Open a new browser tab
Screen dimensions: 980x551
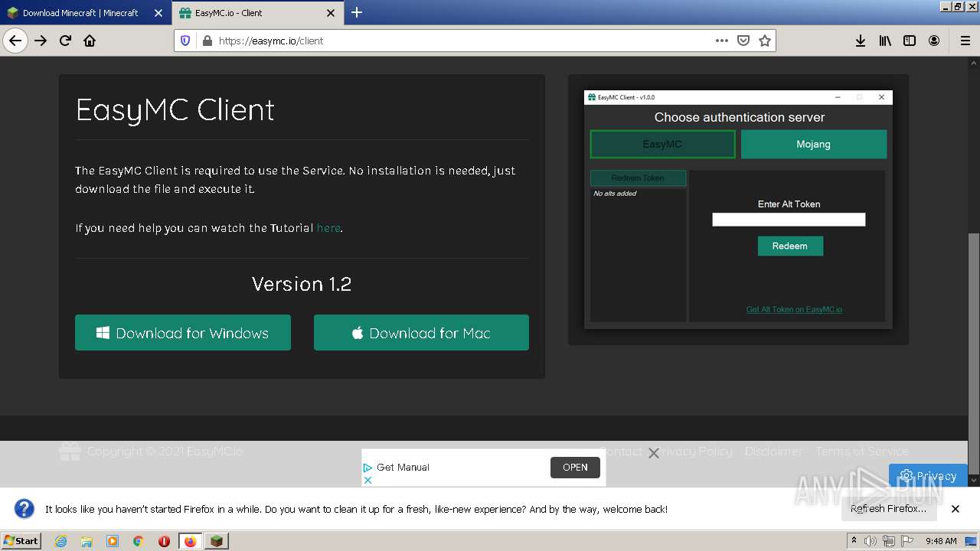356,12
